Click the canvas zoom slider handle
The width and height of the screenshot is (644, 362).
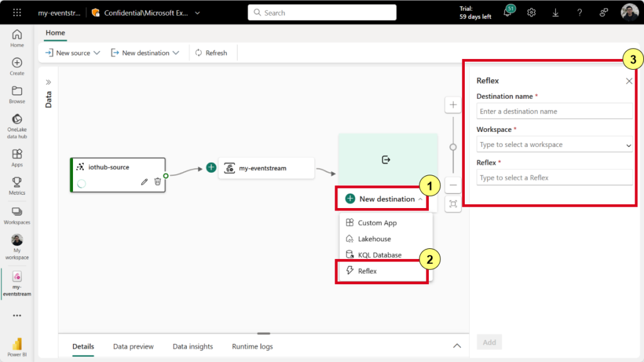pos(453,147)
